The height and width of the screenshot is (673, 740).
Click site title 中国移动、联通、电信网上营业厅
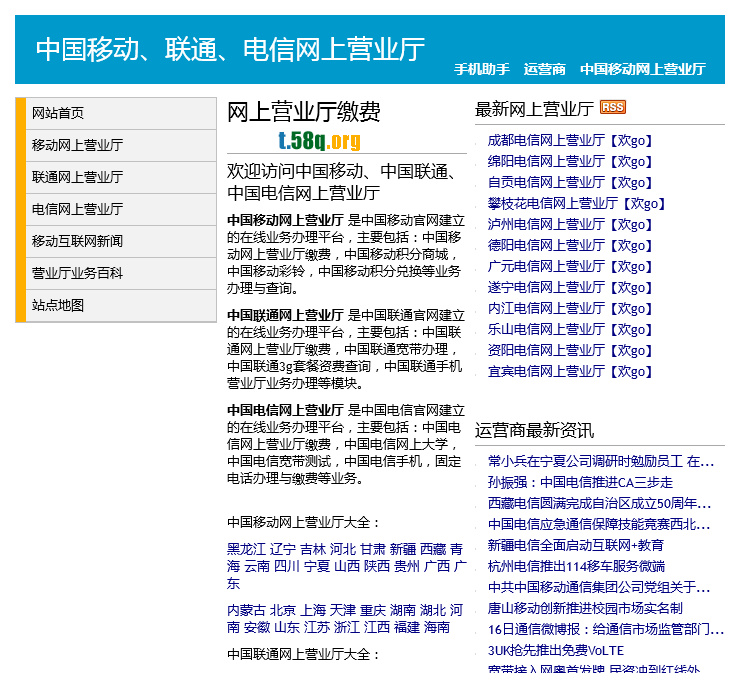pos(230,49)
